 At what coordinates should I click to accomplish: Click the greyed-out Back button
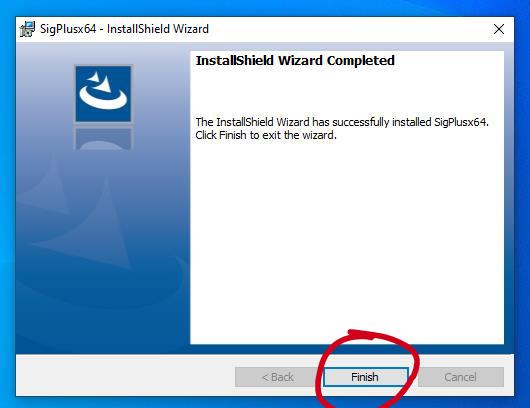[278, 377]
